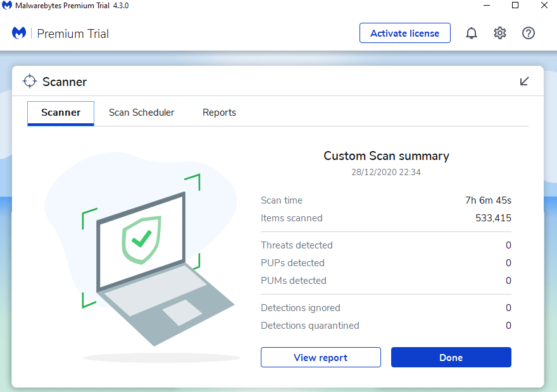Collapse the Scanner panel with the arrow icon

point(524,81)
